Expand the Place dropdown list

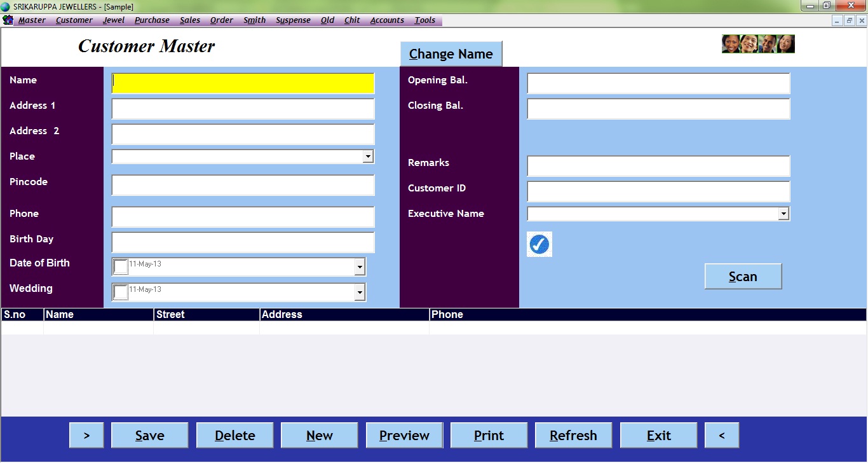coord(367,156)
